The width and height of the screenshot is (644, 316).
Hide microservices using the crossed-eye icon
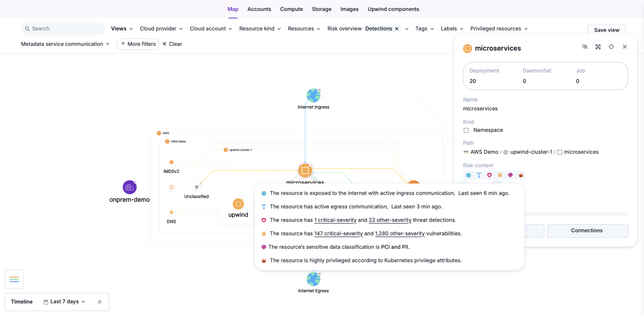pyautogui.click(x=585, y=47)
